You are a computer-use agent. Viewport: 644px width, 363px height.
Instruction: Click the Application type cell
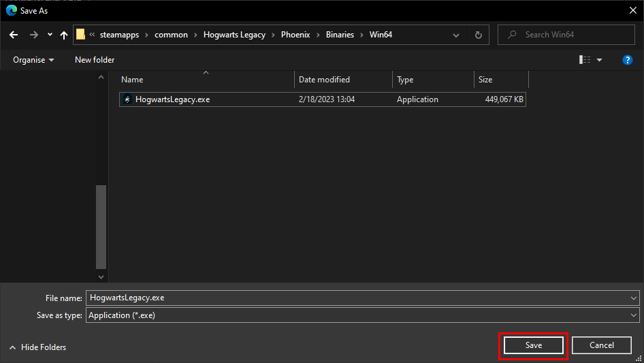coord(417,99)
